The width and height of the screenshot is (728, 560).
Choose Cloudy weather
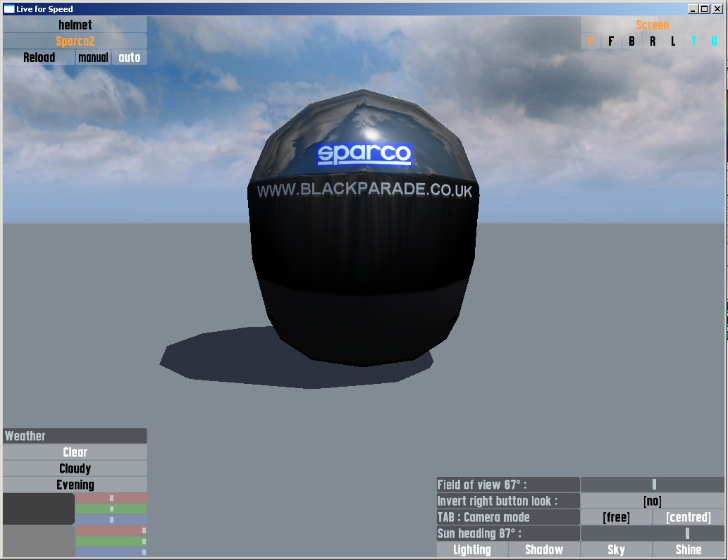[x=75, y=468]
